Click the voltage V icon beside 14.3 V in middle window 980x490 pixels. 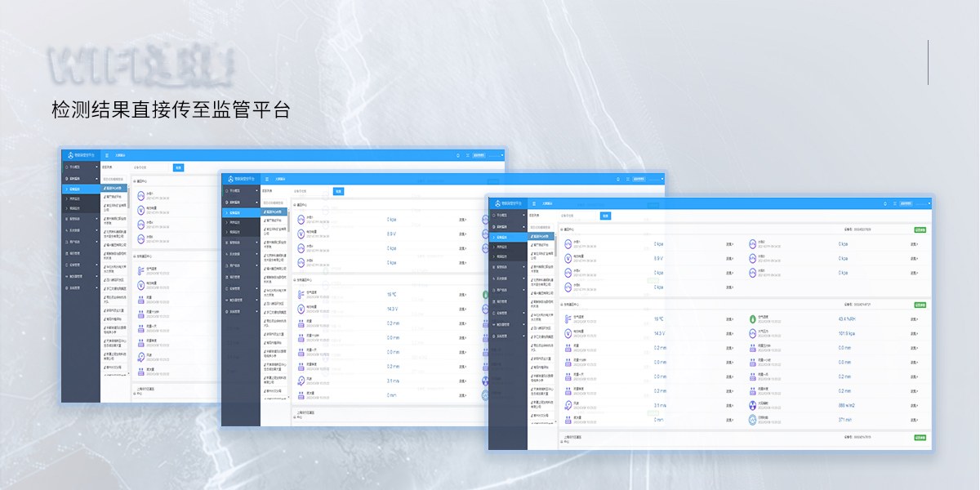coord(301,309)
